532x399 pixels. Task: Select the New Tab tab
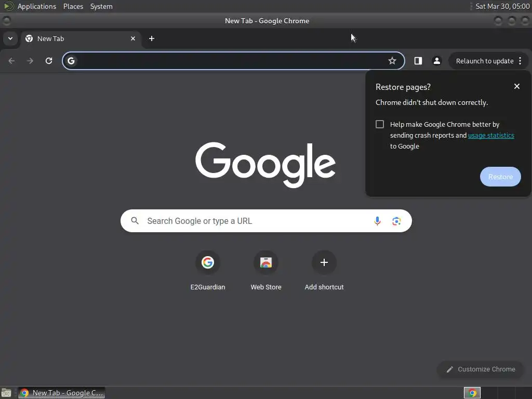pyautogui.click(x=81, y=38)
